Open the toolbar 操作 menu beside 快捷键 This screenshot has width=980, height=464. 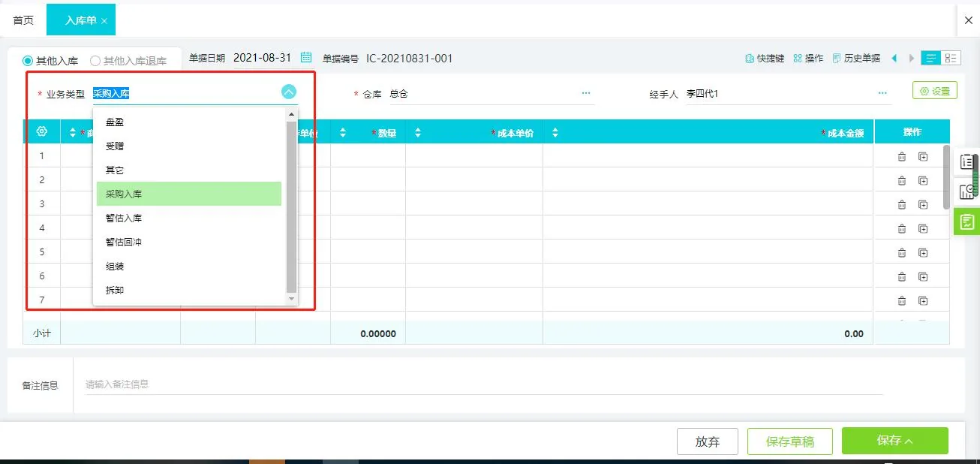[808, 58]
